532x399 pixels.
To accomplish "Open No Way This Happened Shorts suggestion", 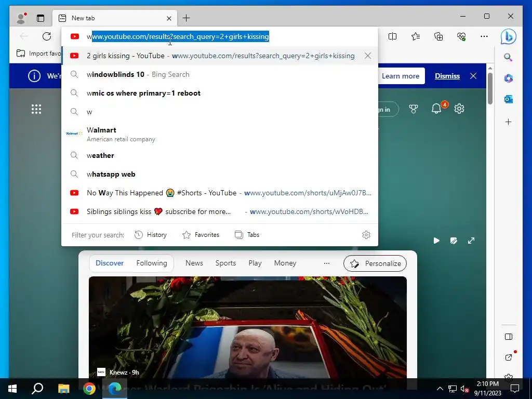I will point(220,193).
